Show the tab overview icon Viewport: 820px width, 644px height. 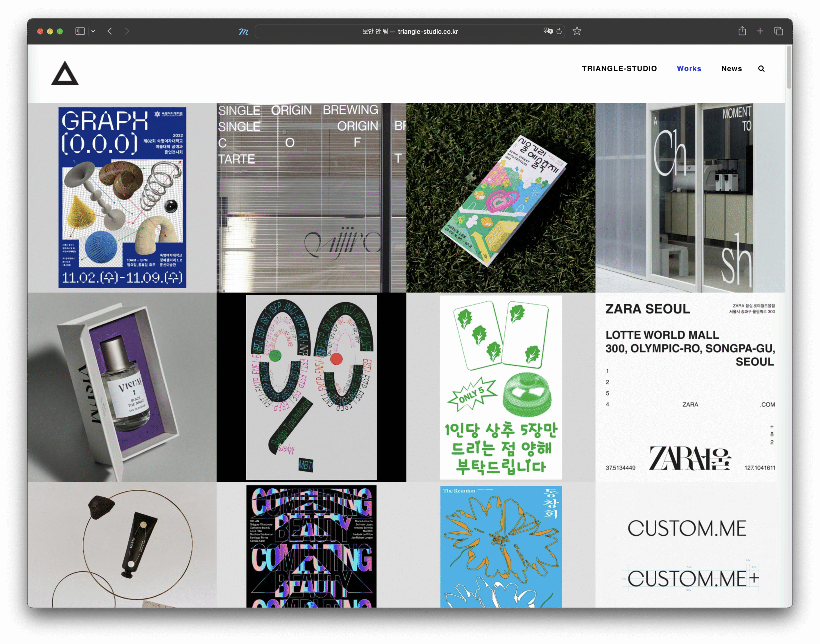pyautogui.click(x=778, y=31)
